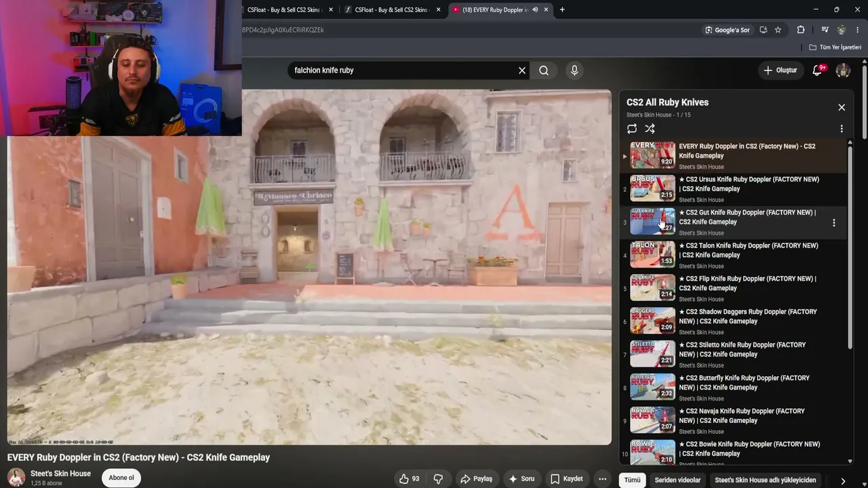868x488 pixels.
Task: Play the Ursus Knife Ruby Doppler thumbnail
Action: pyautogui.click(x=653, y=188)
